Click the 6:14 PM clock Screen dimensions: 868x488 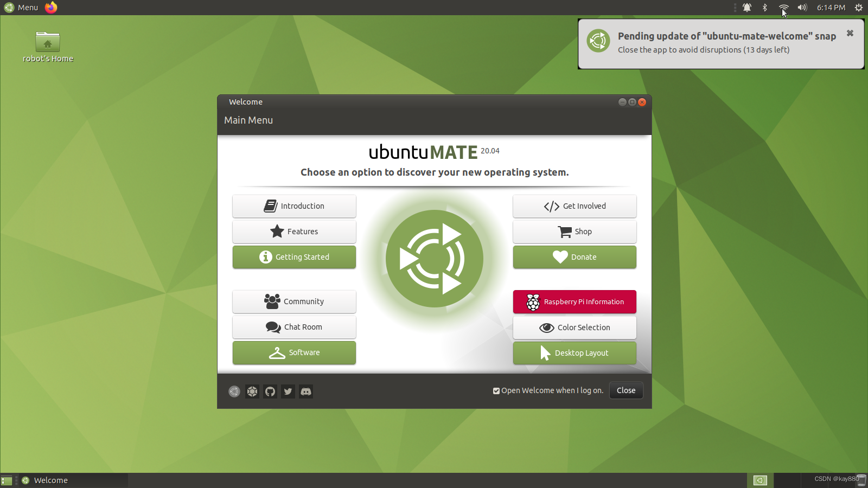pyautogui.click(x=831, y=8)
